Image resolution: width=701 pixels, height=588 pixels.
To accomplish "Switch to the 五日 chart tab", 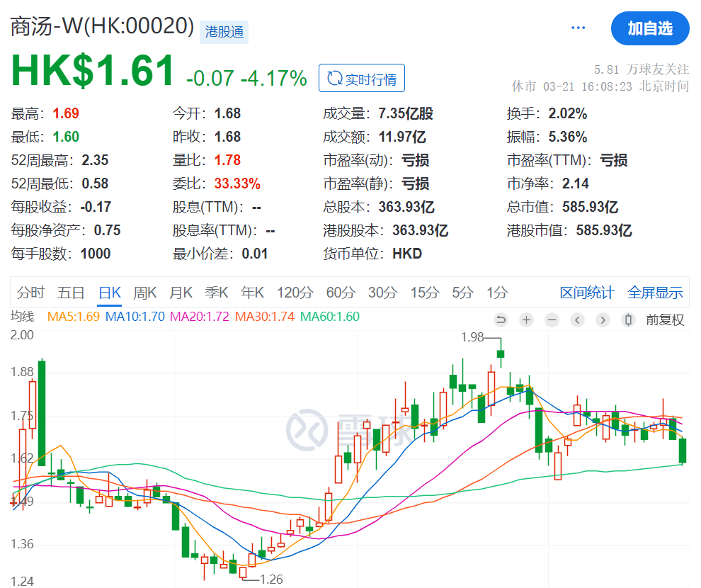I will [71, 293].
